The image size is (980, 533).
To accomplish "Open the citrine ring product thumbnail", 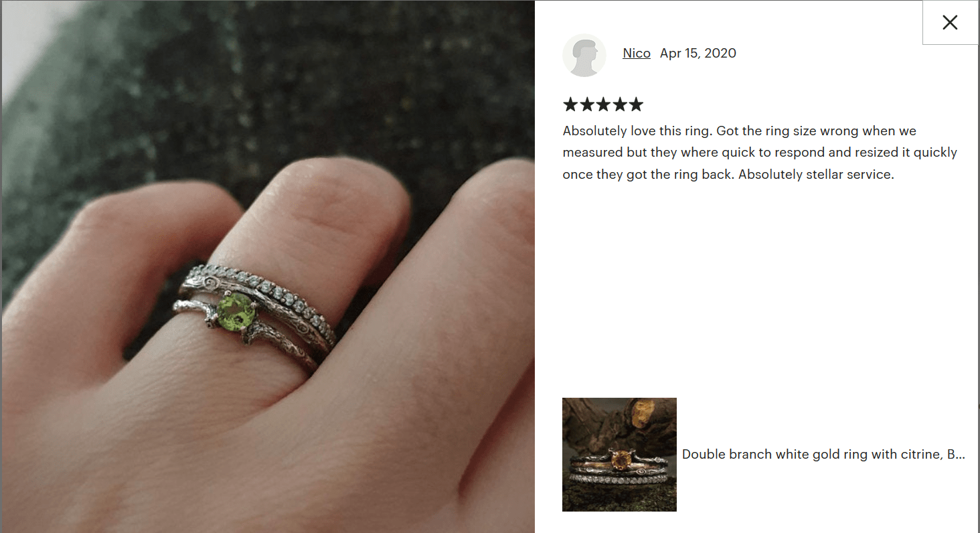I will pos(619,455).
